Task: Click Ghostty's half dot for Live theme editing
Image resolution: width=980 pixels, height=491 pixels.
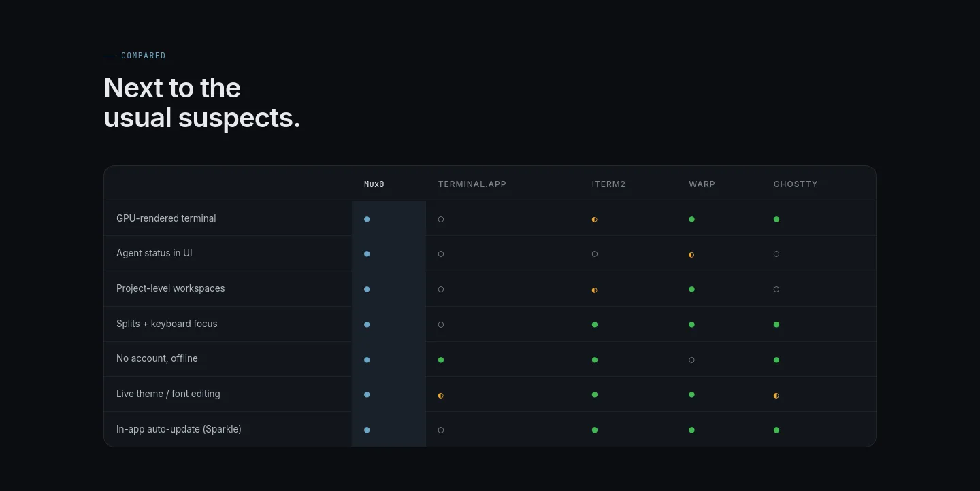Action: pyautogui.click(x=777, y=395)
